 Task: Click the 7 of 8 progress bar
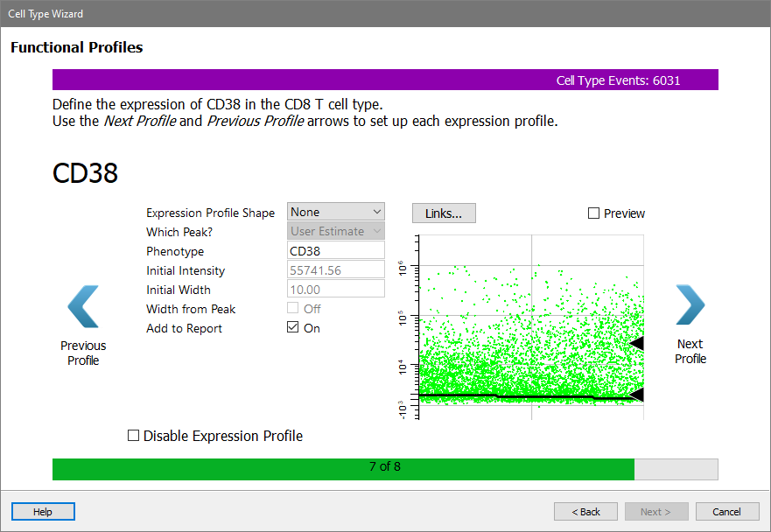coord(385,467)
